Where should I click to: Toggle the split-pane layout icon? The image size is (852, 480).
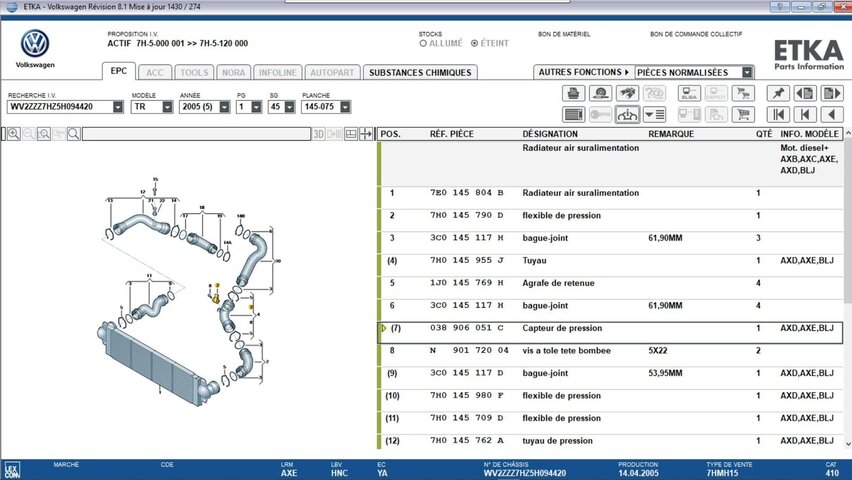tap(351, 134)
